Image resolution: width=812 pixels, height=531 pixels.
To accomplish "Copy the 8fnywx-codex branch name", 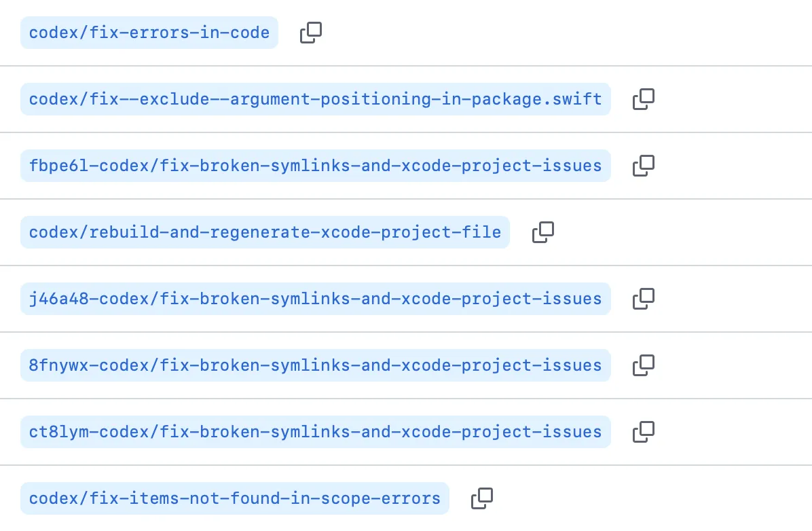I will [643, 365].
